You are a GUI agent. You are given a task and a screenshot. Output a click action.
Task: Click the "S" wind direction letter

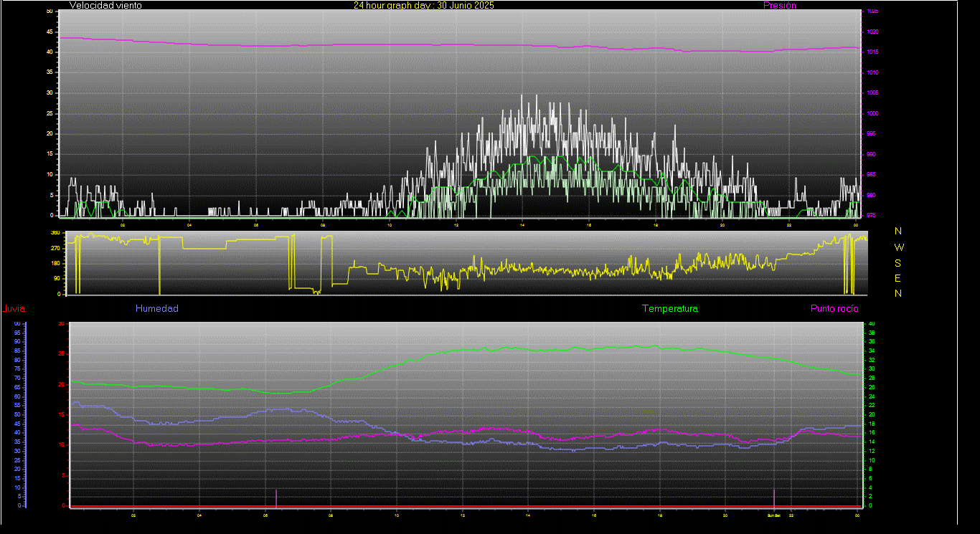pos(898,263)
